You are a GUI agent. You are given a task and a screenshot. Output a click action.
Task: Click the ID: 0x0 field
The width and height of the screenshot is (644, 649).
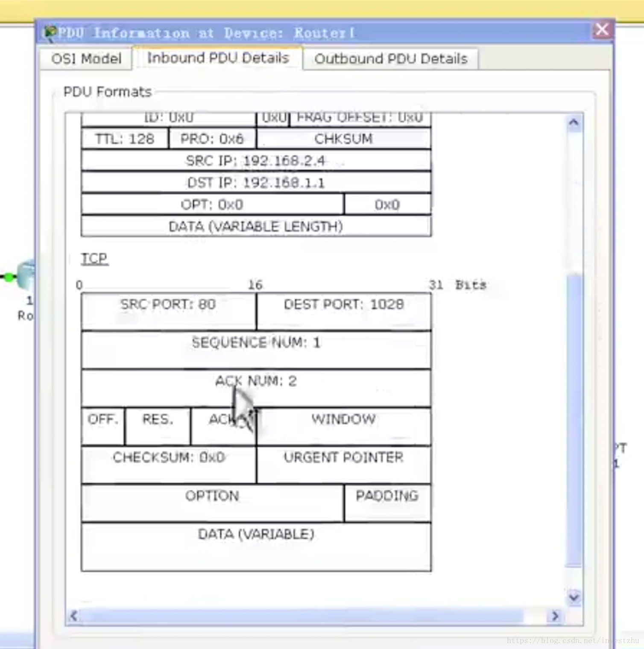pyautogui.click(x=169, y=119)
